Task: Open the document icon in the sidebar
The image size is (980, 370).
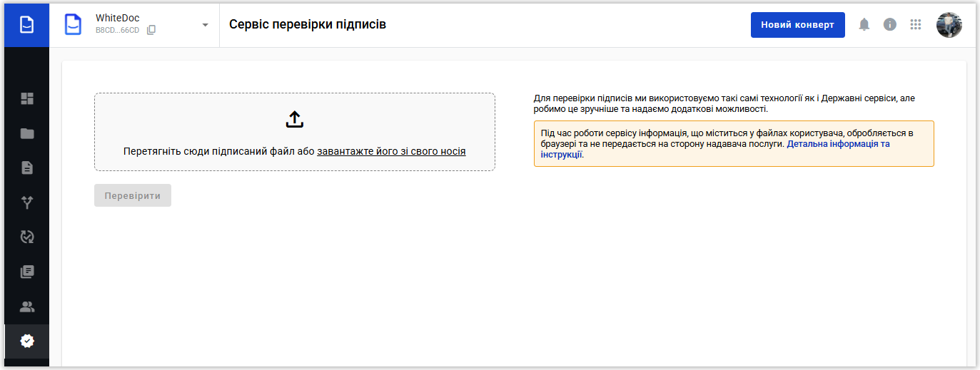Action: click(27, 168)
